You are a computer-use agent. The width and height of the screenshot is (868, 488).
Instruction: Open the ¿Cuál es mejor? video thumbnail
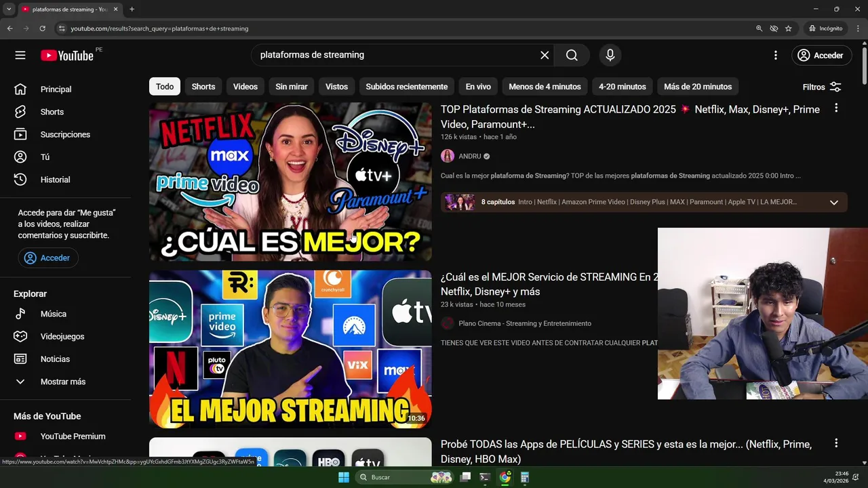(290, 182)
